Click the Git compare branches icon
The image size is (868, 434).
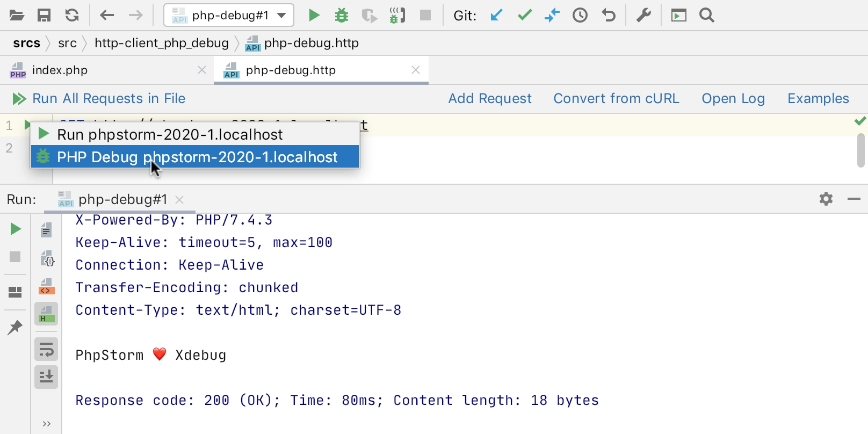(x=552, y=16)
